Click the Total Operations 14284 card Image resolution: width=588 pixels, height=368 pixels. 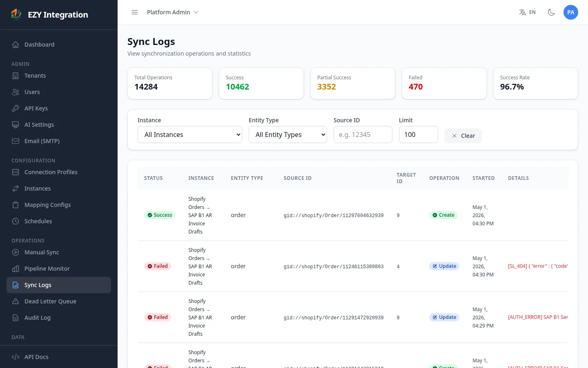170,83
